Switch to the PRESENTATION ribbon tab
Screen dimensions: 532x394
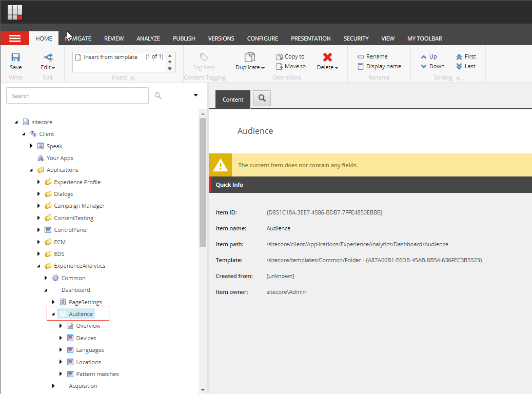coord(311,38)
